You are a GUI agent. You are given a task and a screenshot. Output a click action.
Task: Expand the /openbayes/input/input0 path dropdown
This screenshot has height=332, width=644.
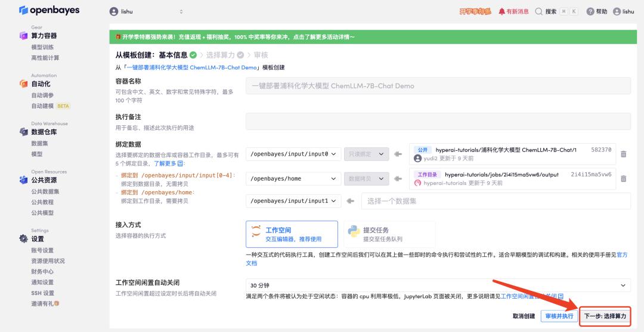pos(293,154)
